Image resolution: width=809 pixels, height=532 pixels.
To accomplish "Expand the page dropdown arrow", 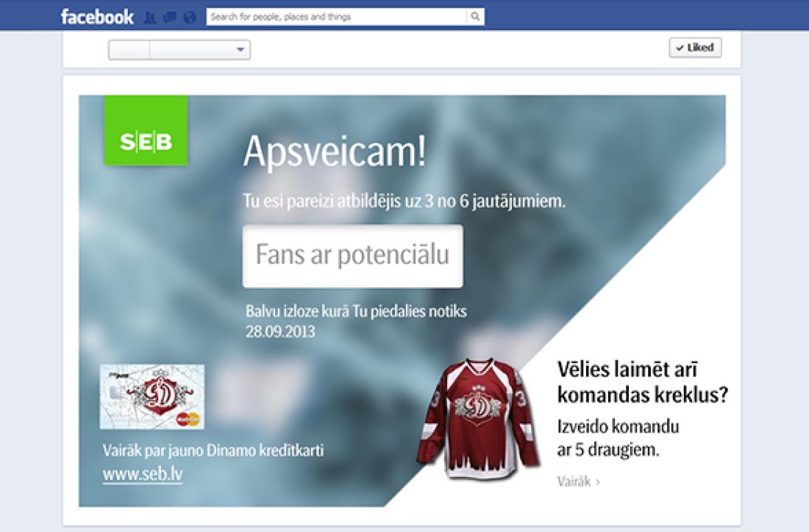I will tap(240, 50).
